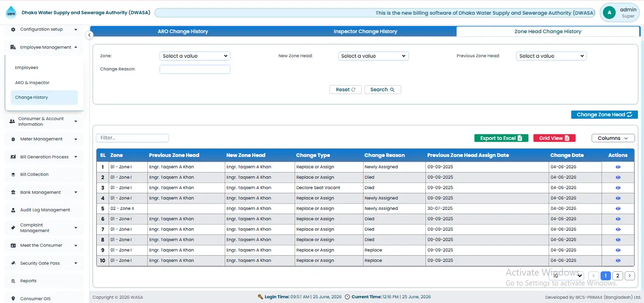
Task: Collapse the sidebar with the arrow icon
Action: pyautogui.click(x=89, y=35)
